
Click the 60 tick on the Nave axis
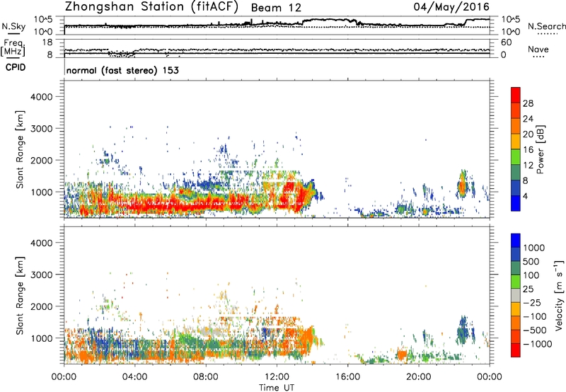point(506,42)
